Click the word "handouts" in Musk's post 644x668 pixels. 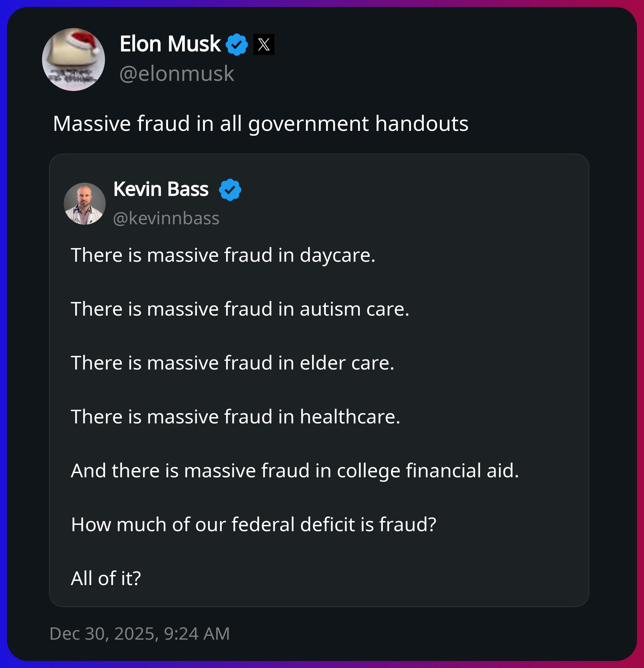pos(421,124)
